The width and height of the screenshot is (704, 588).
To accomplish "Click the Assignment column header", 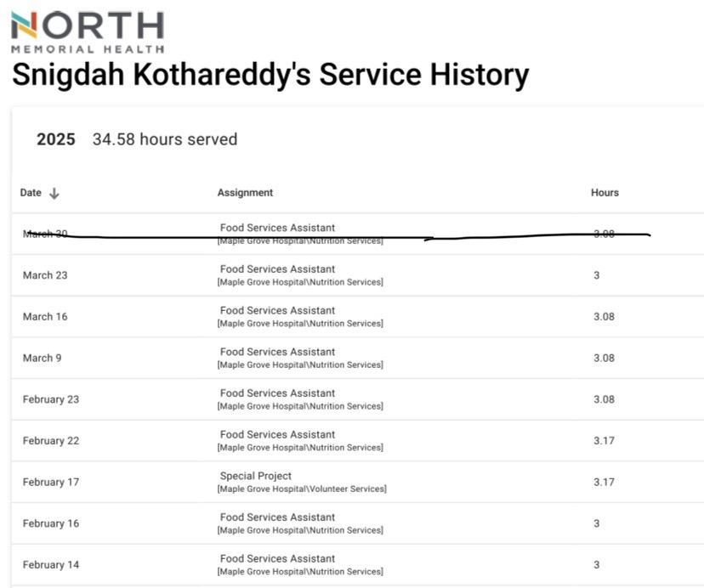I will coord(245,193).
